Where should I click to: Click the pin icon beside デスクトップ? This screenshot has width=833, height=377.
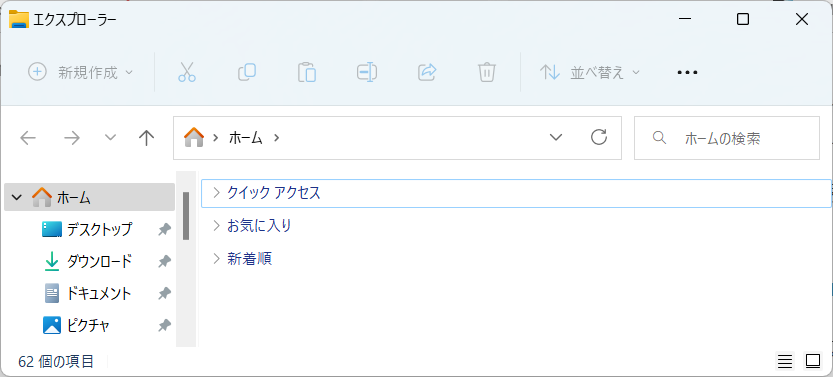pyautogui.click(x=165, y=229)
